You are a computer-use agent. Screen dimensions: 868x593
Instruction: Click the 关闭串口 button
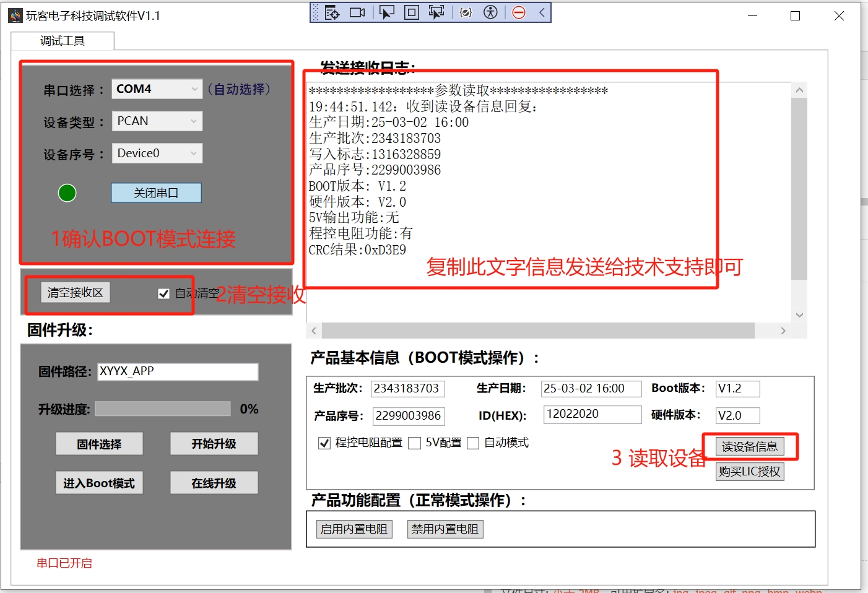coord(156,193)
